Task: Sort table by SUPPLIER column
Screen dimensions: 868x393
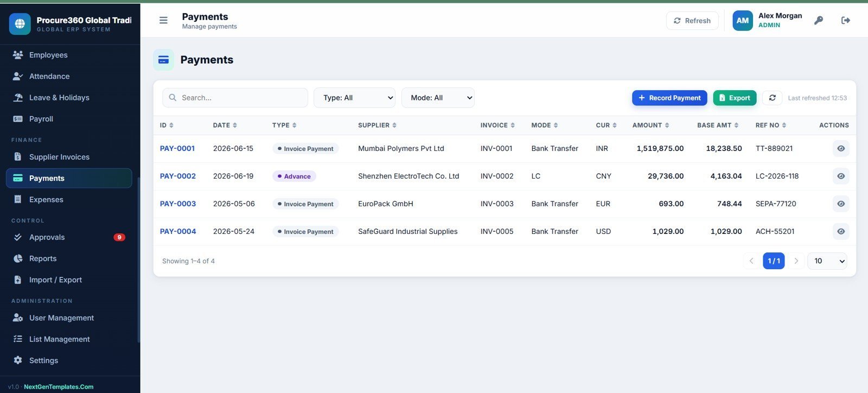Action: pyautogui.click(x=377, y=125)
